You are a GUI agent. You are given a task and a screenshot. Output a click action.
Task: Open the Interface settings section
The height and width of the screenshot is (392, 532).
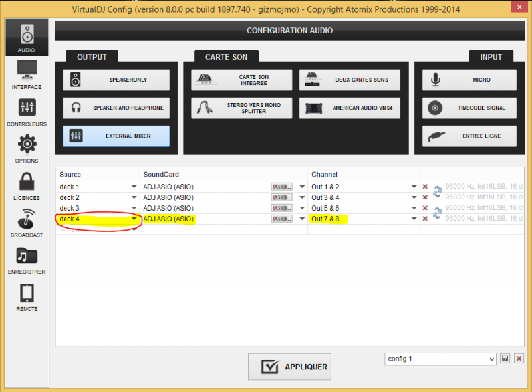click(x=27, y=74)
